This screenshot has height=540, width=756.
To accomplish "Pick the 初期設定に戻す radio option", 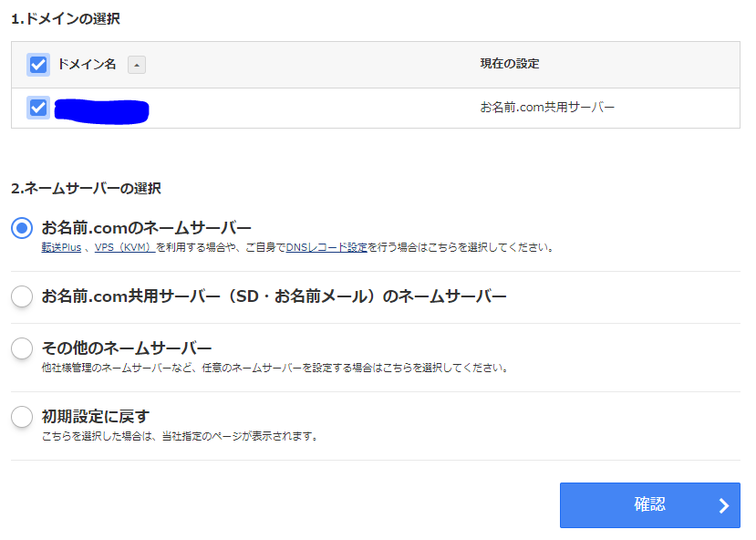I will [22, 417].
